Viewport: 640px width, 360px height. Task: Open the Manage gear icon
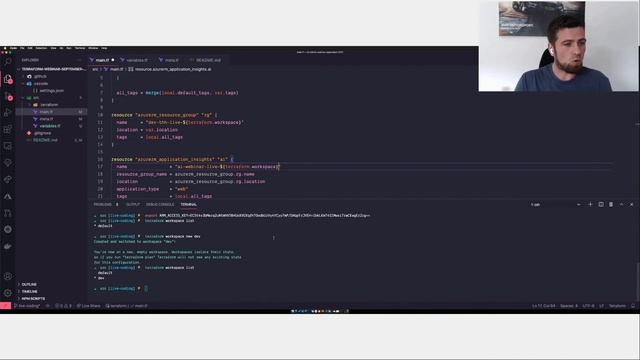point(8,293)
